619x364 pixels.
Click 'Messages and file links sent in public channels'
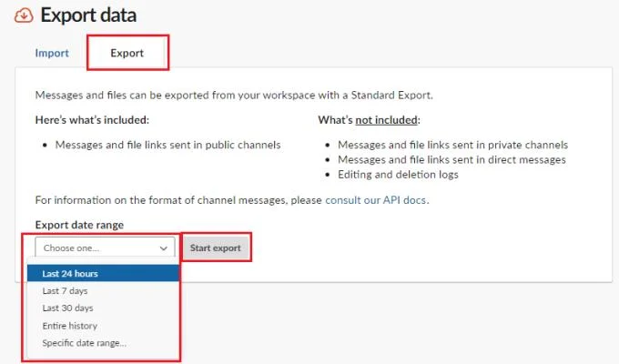167,145
